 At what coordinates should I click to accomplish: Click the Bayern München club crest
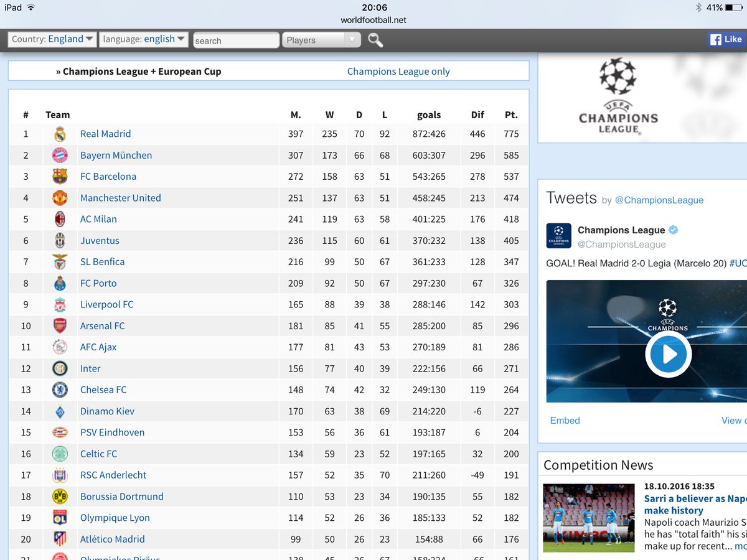pyautogui.click(x=60, y=155)
